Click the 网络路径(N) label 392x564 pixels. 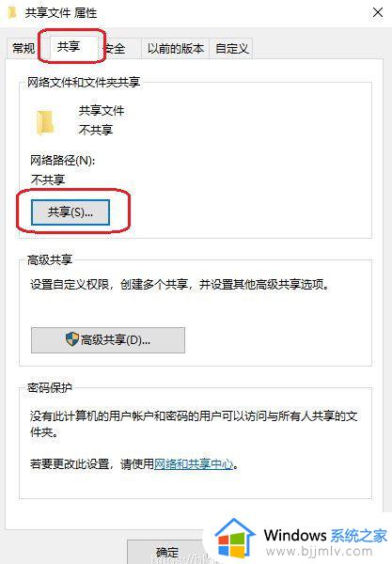(63, 161)
